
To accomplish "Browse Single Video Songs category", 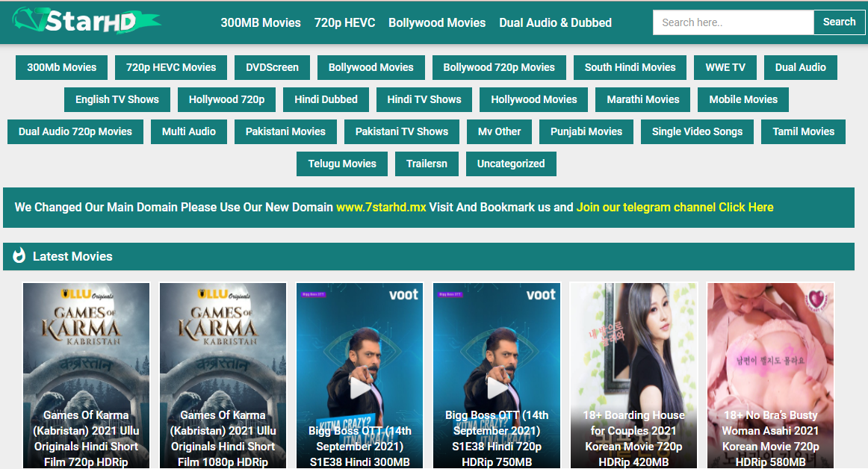I will tap(697, 131).
